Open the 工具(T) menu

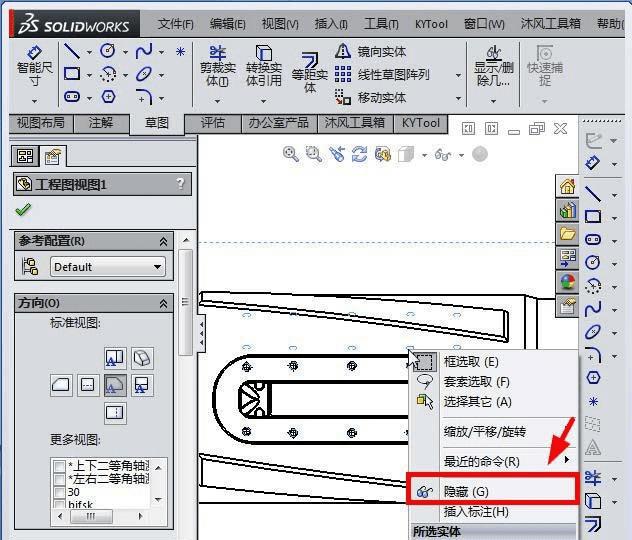point(381,24)
